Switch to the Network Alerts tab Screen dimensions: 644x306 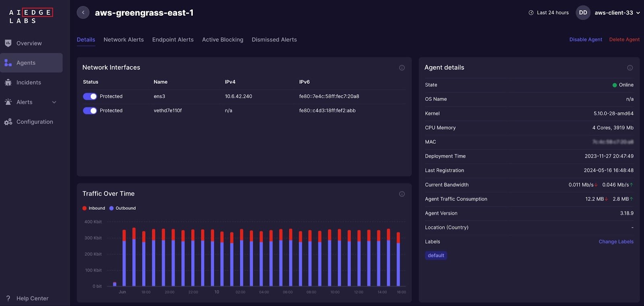pyautogui.click(x=124, y=39)
